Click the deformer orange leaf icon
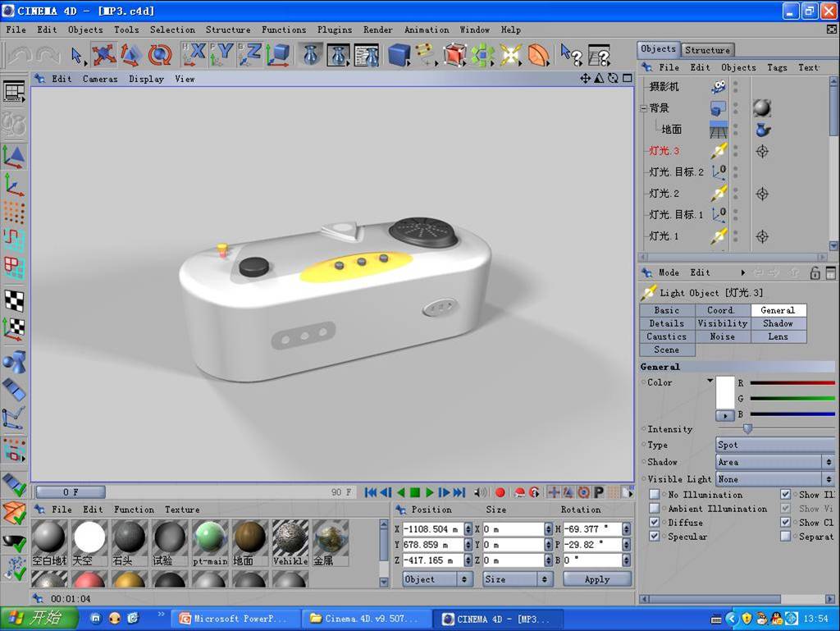This screenshot has width=840, height=631. 538,55
